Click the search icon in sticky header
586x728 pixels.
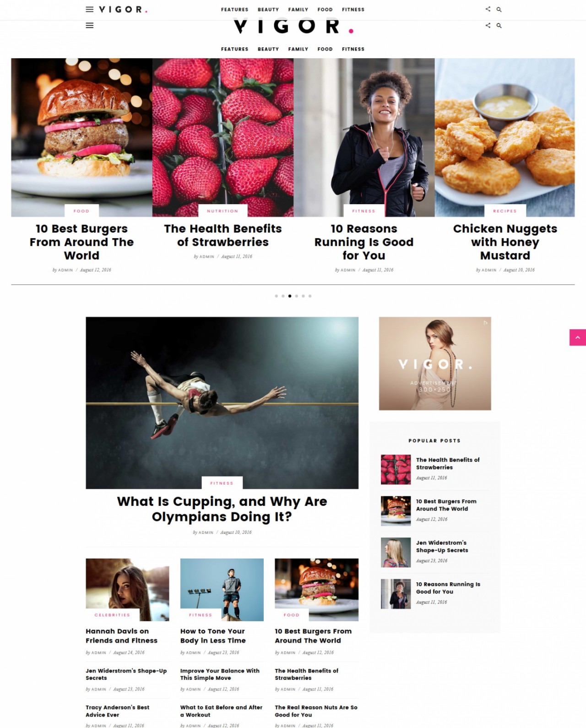[x=499, y=9]
